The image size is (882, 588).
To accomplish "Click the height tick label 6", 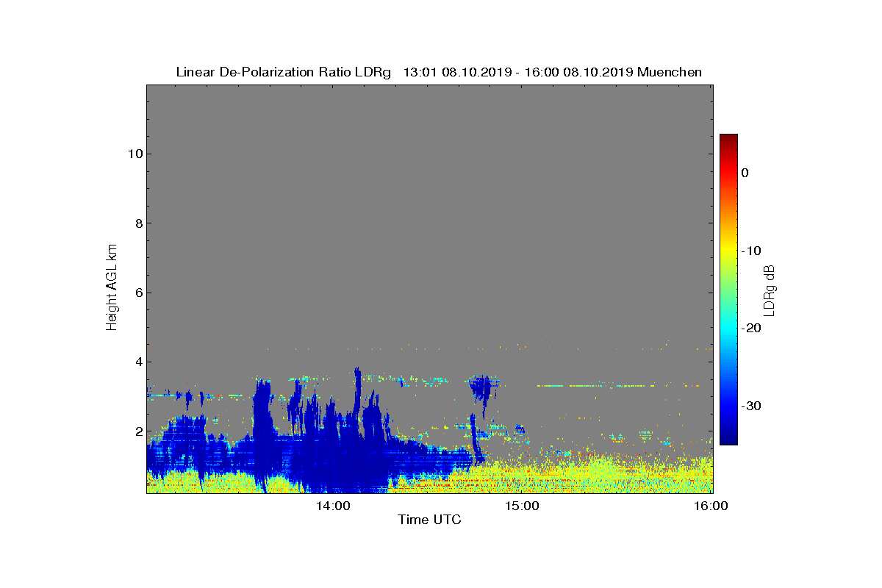I will [138, 293].
